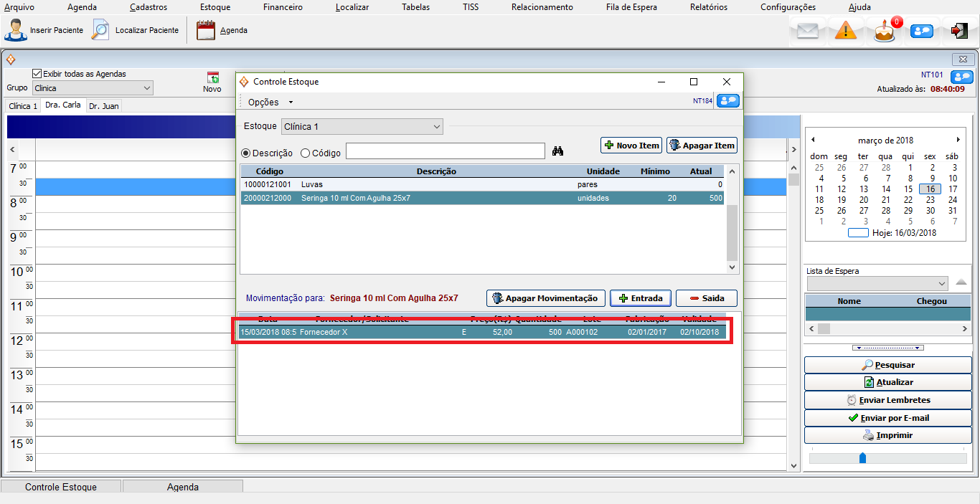Open Localizar Paciente search icon

click(x=101, y=31)
